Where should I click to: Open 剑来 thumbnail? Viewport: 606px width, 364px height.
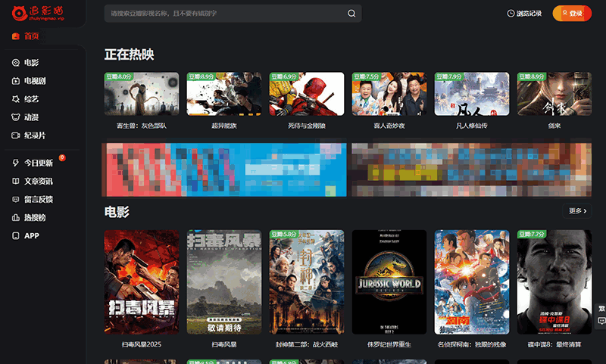[554, 94]
